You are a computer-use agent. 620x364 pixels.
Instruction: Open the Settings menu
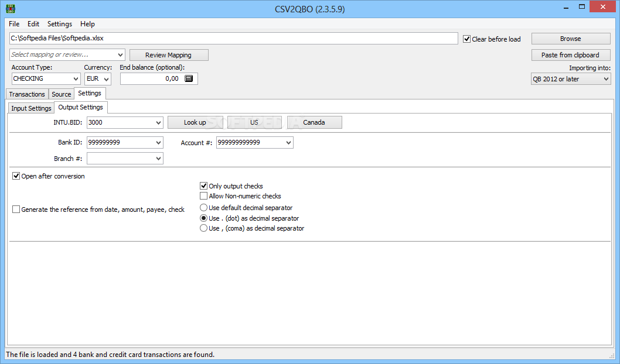(x=60, y=24)
